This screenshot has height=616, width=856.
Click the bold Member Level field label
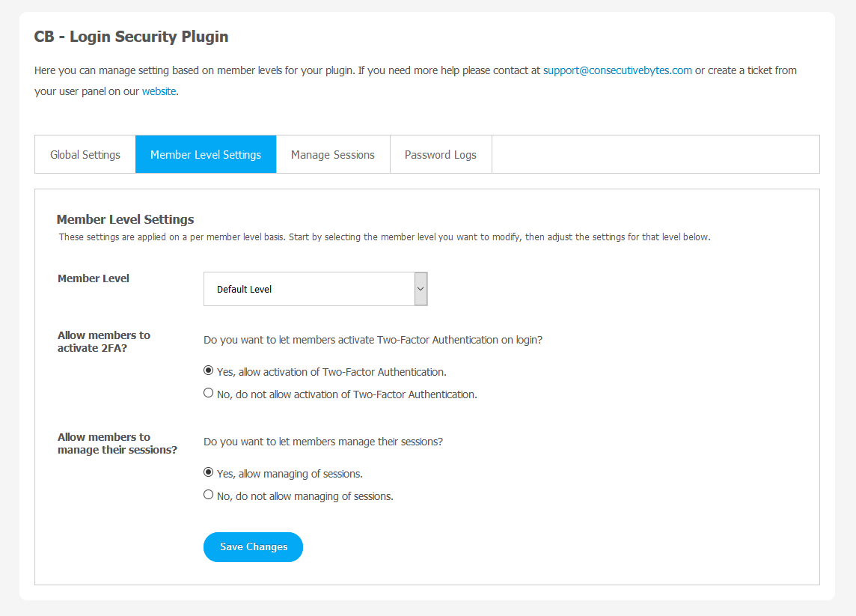pyautogui.click(x=94, y=278)
